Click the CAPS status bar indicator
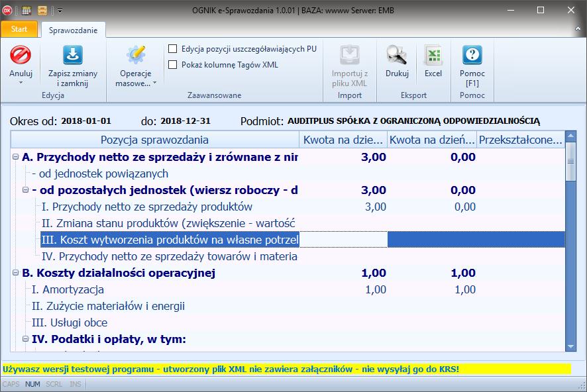Screen dimensions: 587x392 pos(11,384)
